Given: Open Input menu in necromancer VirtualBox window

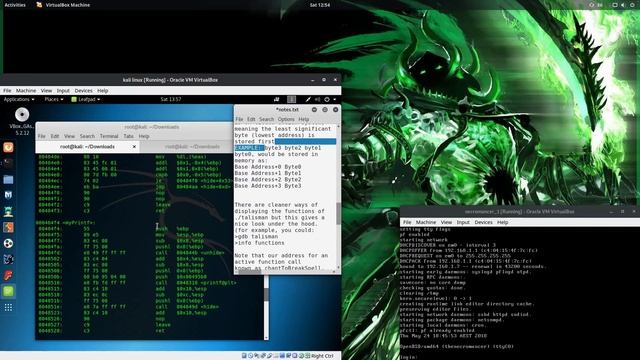Looking at the screenshot, I should tap(463, 222).
